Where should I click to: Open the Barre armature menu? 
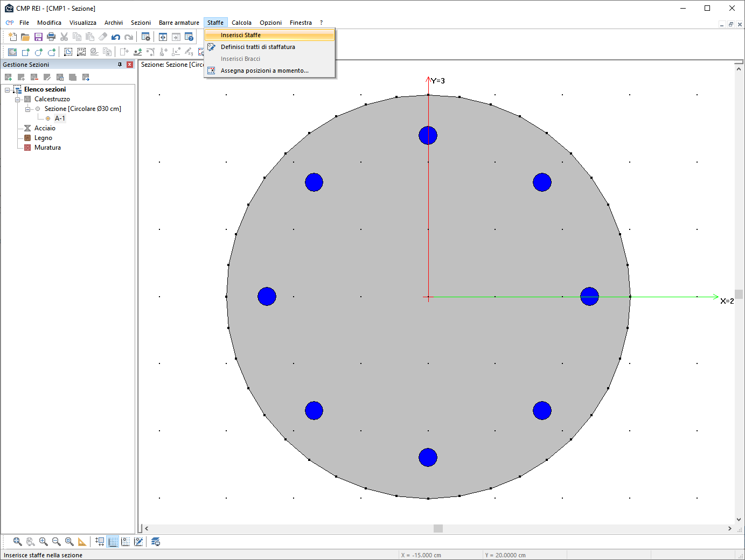point(179,23)
